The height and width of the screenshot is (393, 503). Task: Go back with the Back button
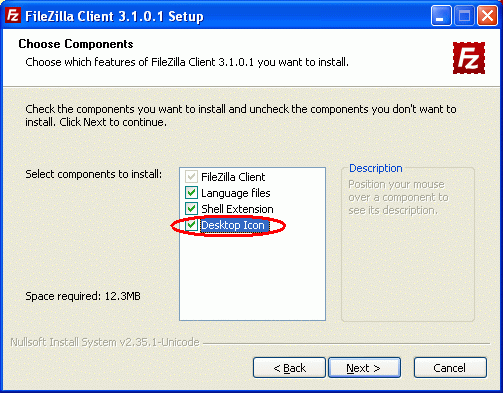[289, 368]
